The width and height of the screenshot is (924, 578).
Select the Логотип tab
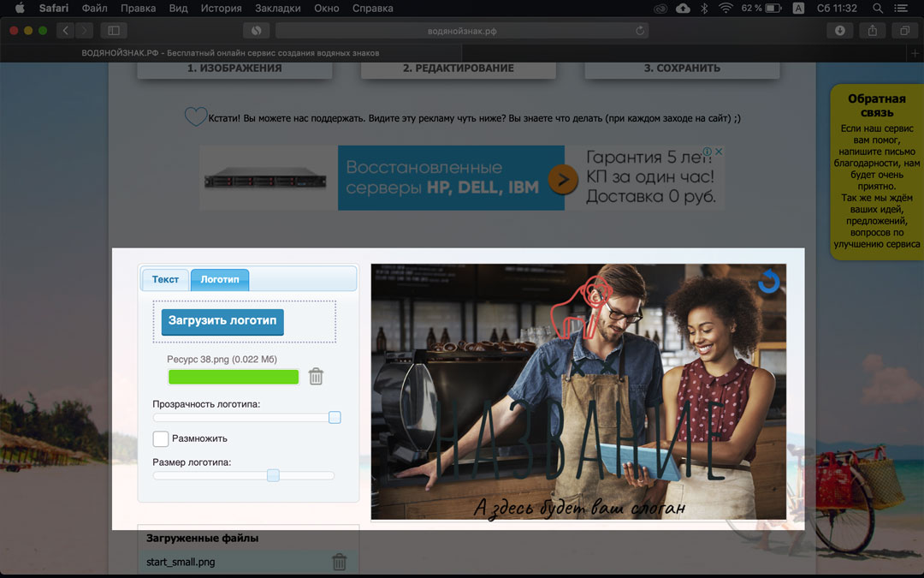[220, 279]
